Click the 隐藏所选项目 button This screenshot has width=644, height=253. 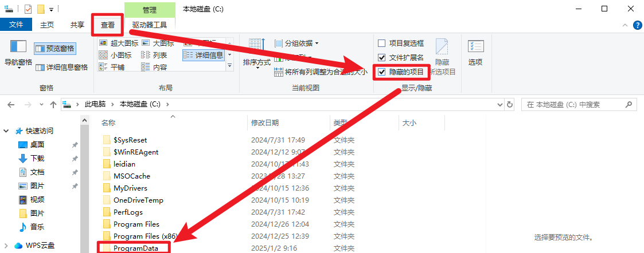pyautogui.click(x=442, y=57)
